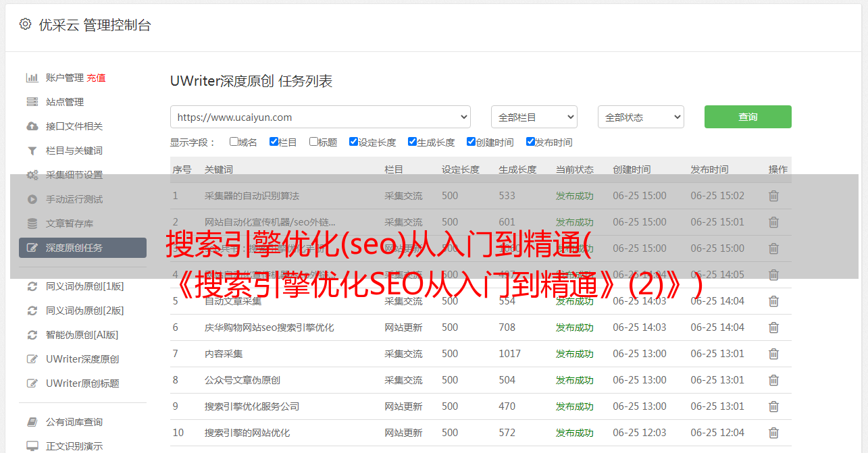This screenshot has height=453, width=868.
Task: Delete row 5 自动文章采集 task
Action: [x=773, y=301]
